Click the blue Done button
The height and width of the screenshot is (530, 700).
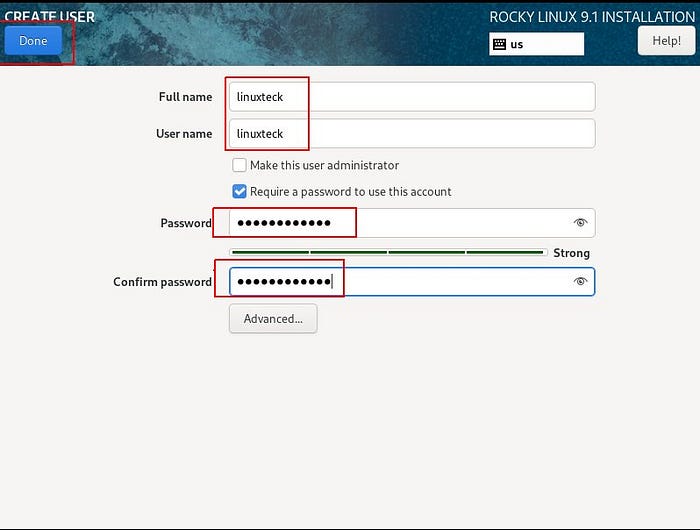tap(33, 41)
